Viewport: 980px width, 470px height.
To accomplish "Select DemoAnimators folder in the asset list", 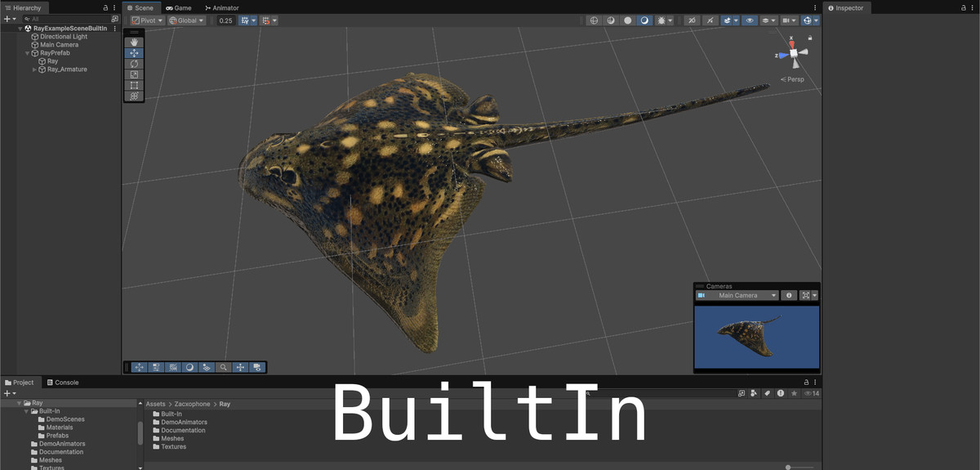I will point(184,423).
